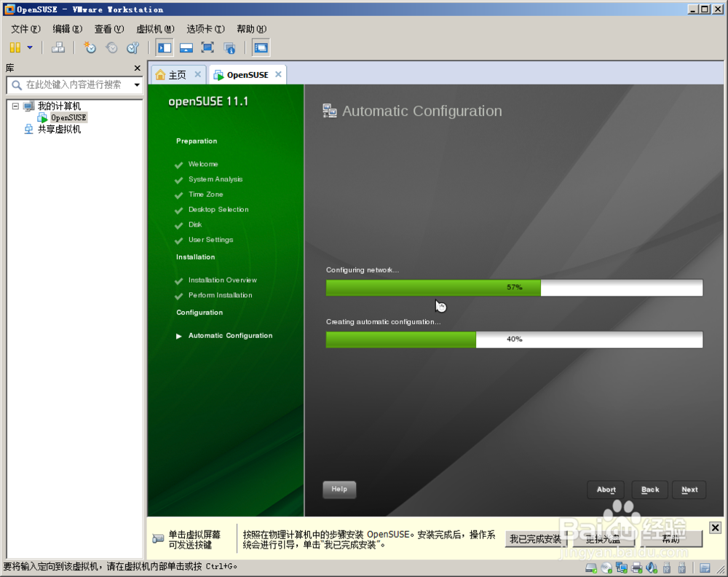
Task: Click the Automatic Configuration step
Action: pyautogui.click(x=230, y=335)
